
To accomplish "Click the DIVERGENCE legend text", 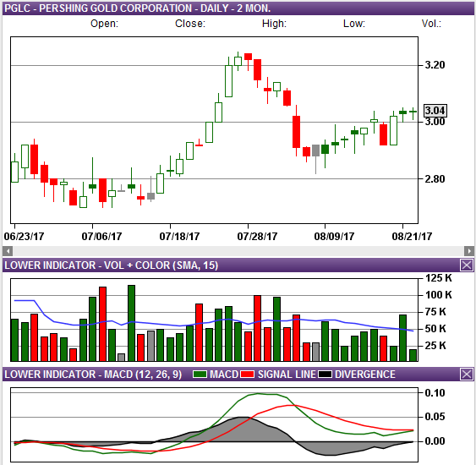I will 365,375.
